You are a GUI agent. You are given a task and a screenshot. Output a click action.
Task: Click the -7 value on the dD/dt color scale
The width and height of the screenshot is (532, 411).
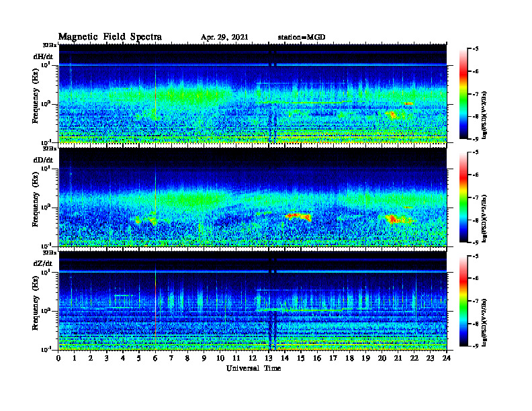pyautogui.click(x=476, y=197)
